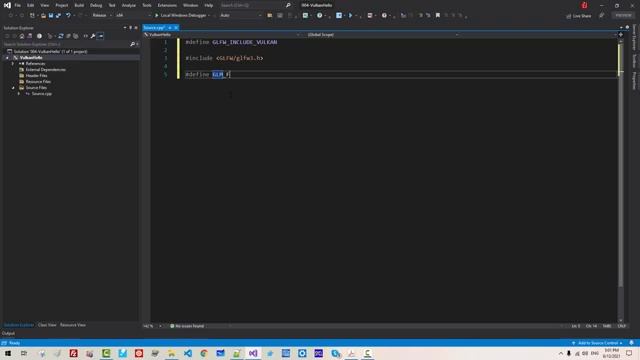
Task: Collapse the VulkanHello project node
Action: (x=7, y=58)
